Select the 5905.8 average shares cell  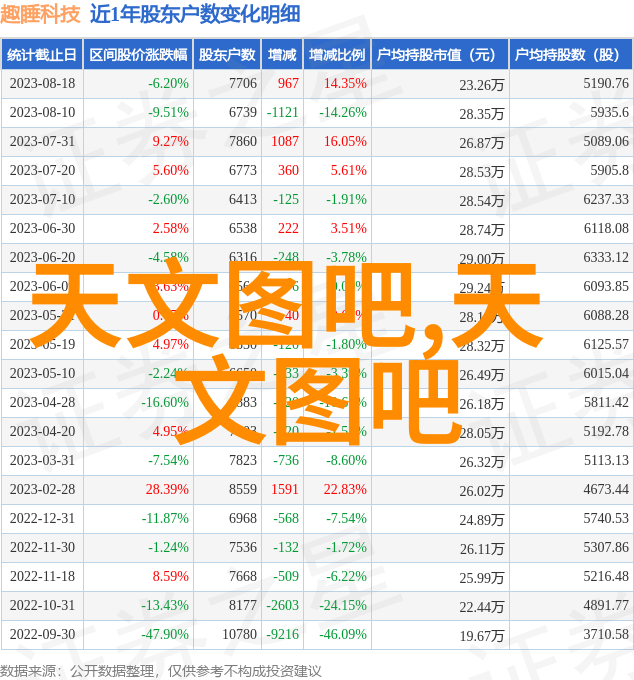[x=609, y=170]
